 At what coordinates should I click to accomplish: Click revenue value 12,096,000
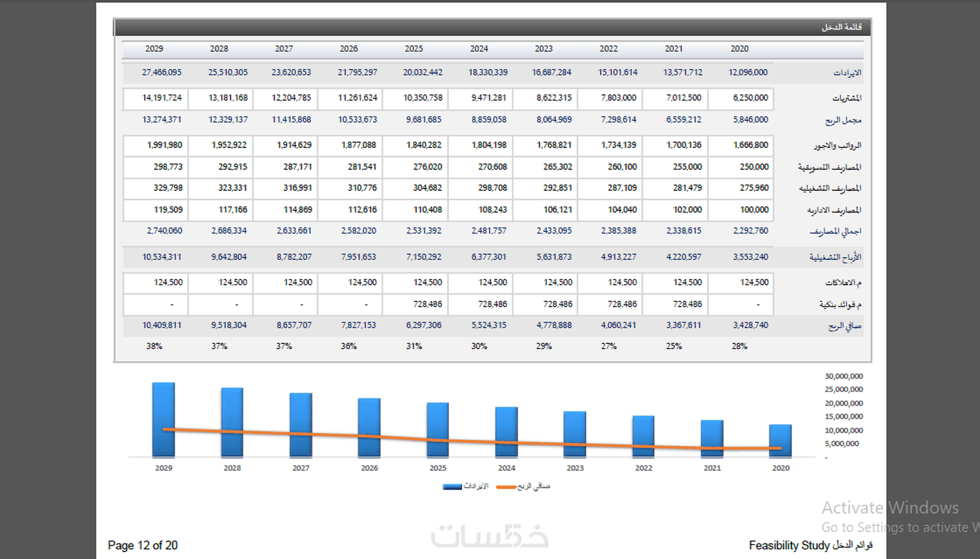(x=748, y=73)
